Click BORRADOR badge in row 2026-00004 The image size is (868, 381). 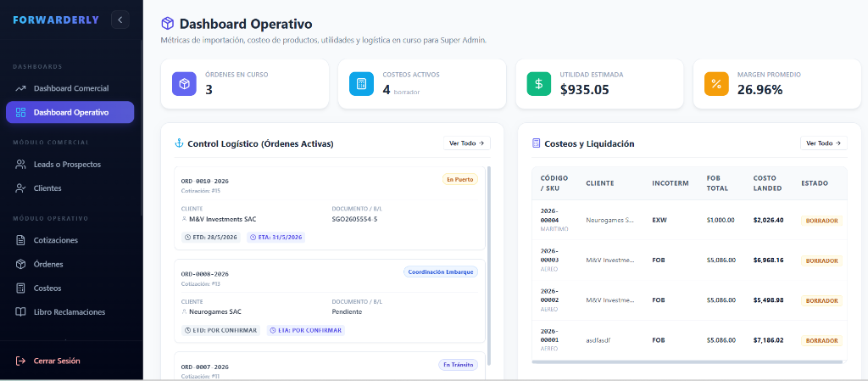pyautogui.click(x=821, y=221)
